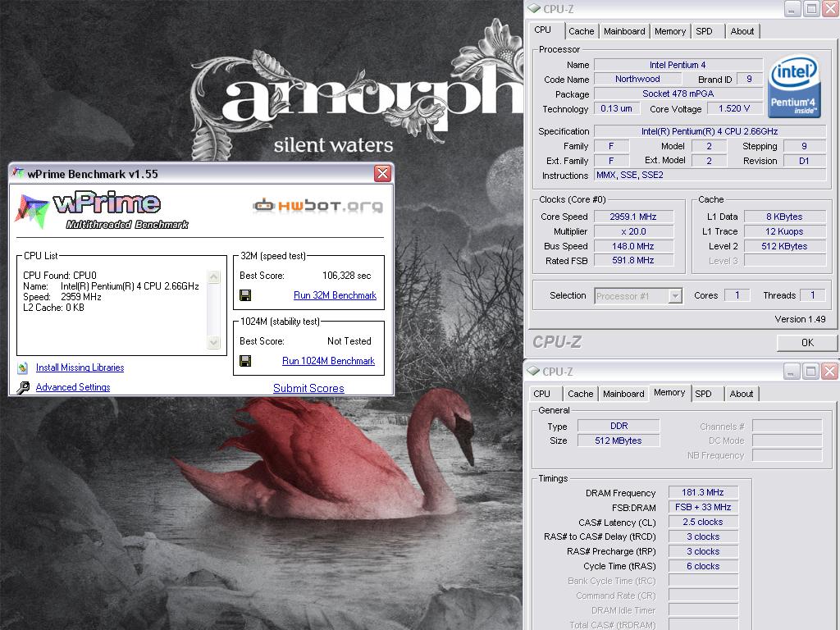The image size is (840, 630).
Task: Click the L1 Data value 8 KBytes
Action: tap(784, 217)
